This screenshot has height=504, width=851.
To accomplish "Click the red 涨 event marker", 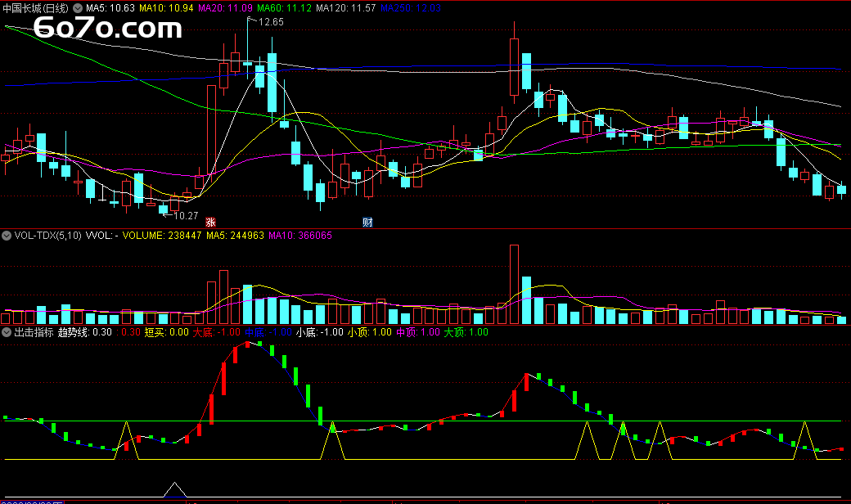I will (210, 222).
